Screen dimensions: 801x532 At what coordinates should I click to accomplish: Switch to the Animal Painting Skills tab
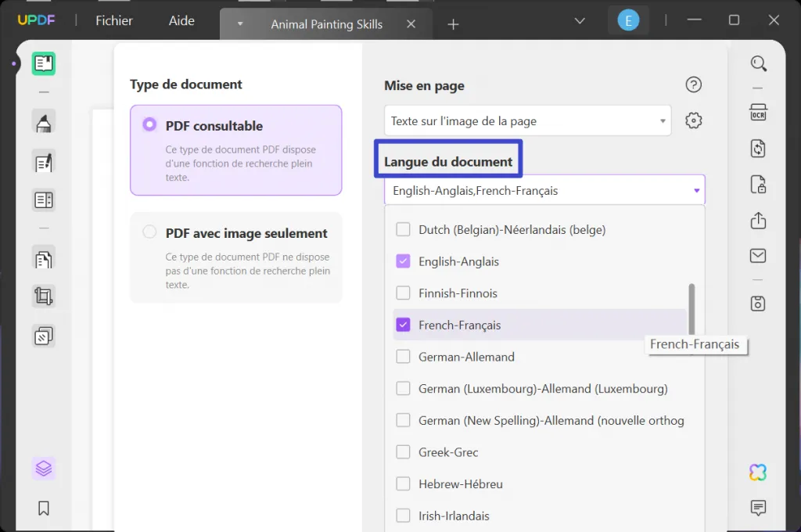point(325,23)
